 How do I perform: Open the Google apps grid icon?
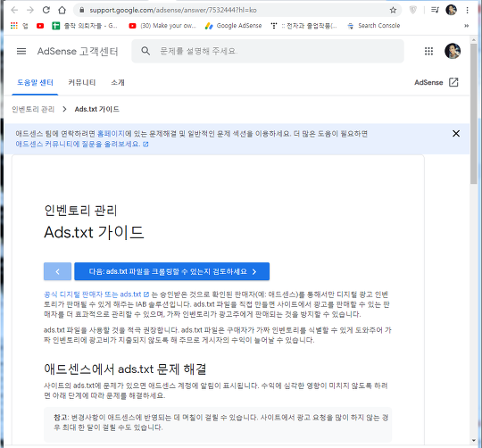[428, 51]
